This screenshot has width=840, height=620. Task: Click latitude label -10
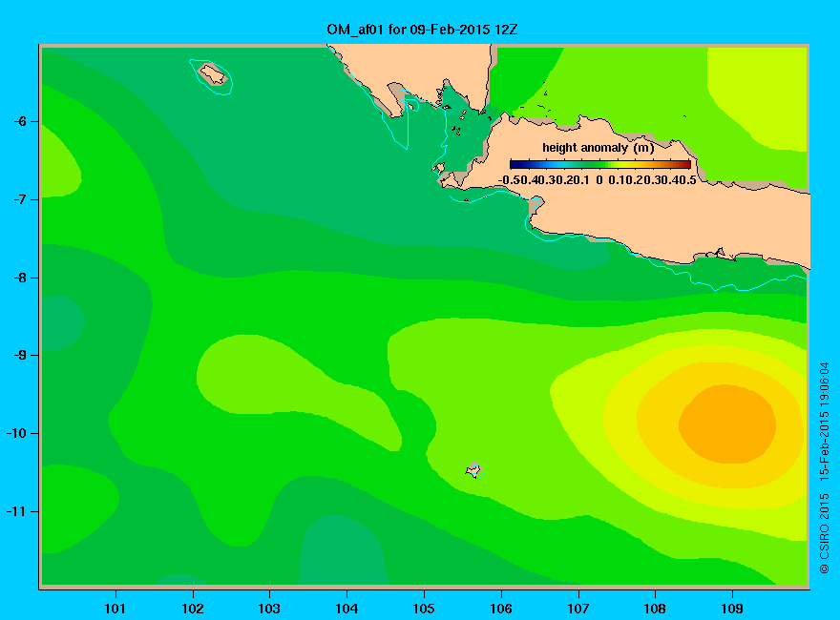(x=16, y=433)
